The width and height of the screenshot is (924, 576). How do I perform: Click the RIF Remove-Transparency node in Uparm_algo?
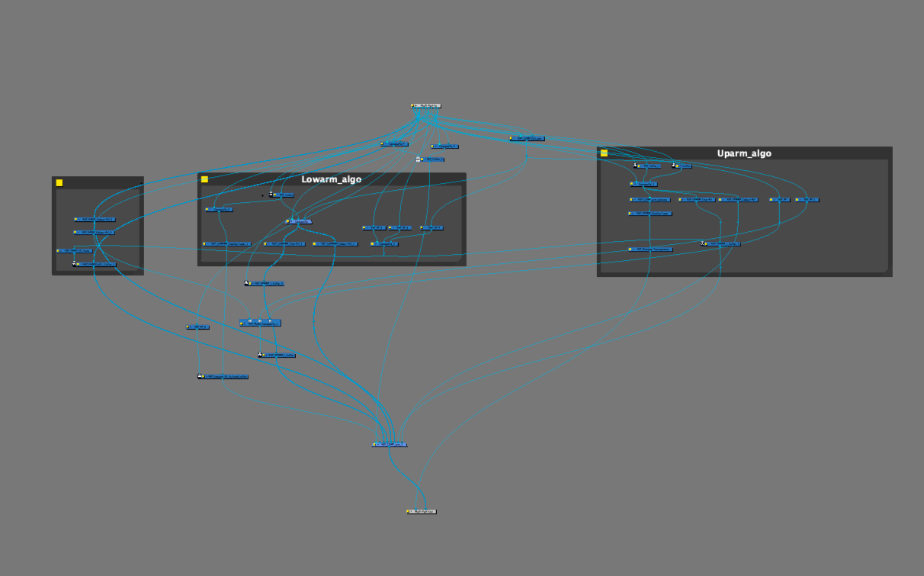pyautogui.click(x=651, y=249)
